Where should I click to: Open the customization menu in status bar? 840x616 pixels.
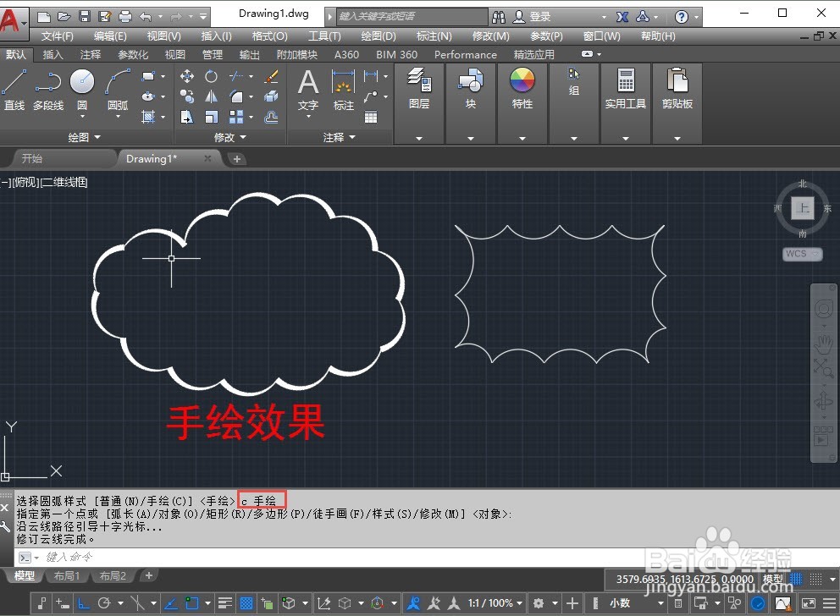pos(829,603)
